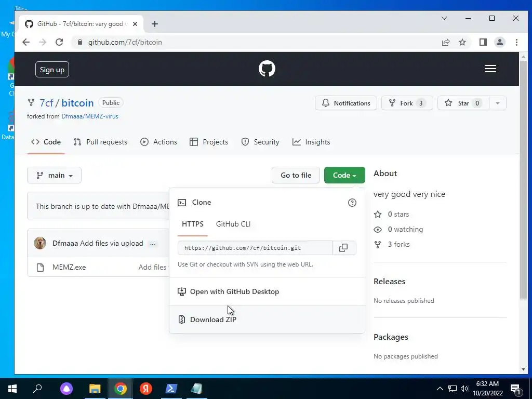Open the Security tab
The width and height of the screenshot is (532, 399).
260,142
